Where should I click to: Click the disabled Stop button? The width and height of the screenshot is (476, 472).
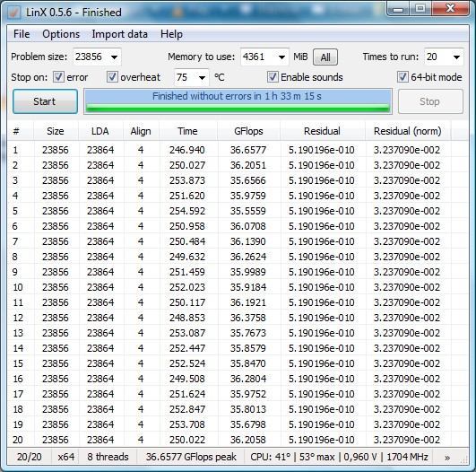click(x=430, y=101)
